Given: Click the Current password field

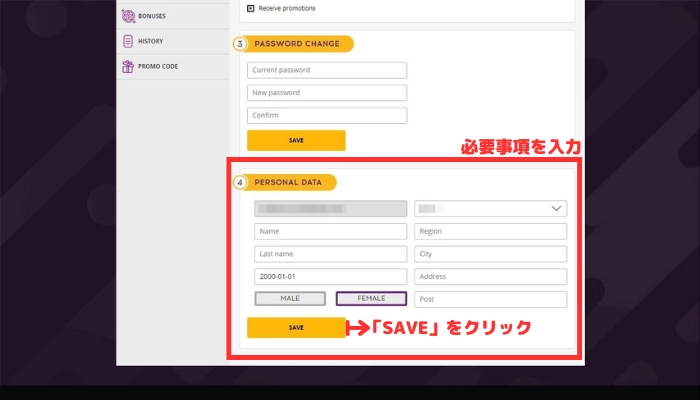Looking at the screenshot, I should [x=327, y=70].
